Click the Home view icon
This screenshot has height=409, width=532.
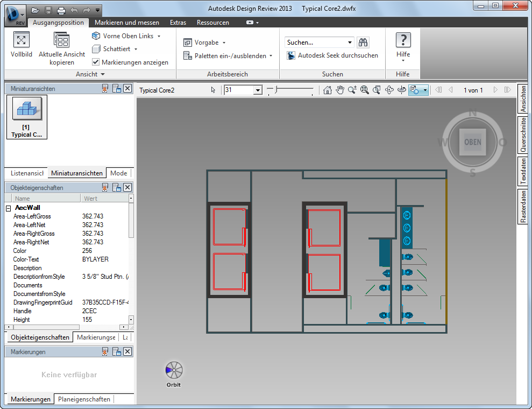pos(328,90)
